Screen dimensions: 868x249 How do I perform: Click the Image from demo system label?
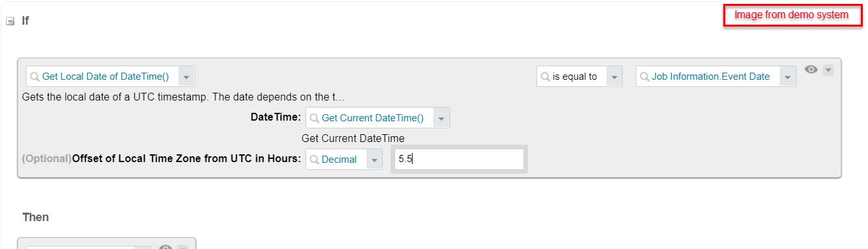coord(791,14)
